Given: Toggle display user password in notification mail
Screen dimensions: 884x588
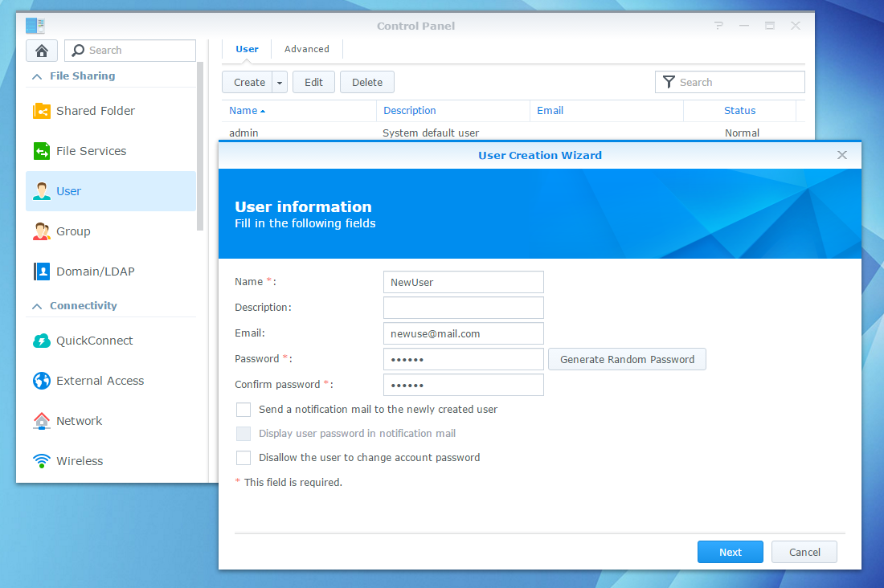Looking at the screenshot, I should pyautogui.click(x=244, y=434).
